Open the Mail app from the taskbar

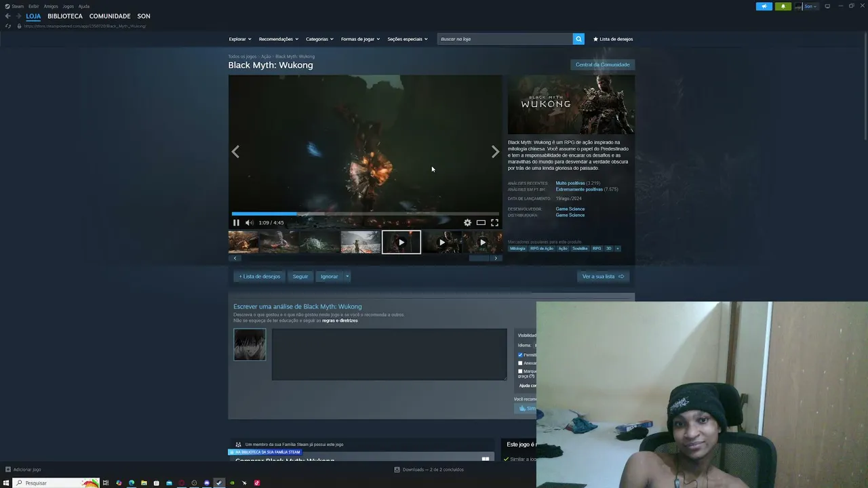[x=169, y=483]
